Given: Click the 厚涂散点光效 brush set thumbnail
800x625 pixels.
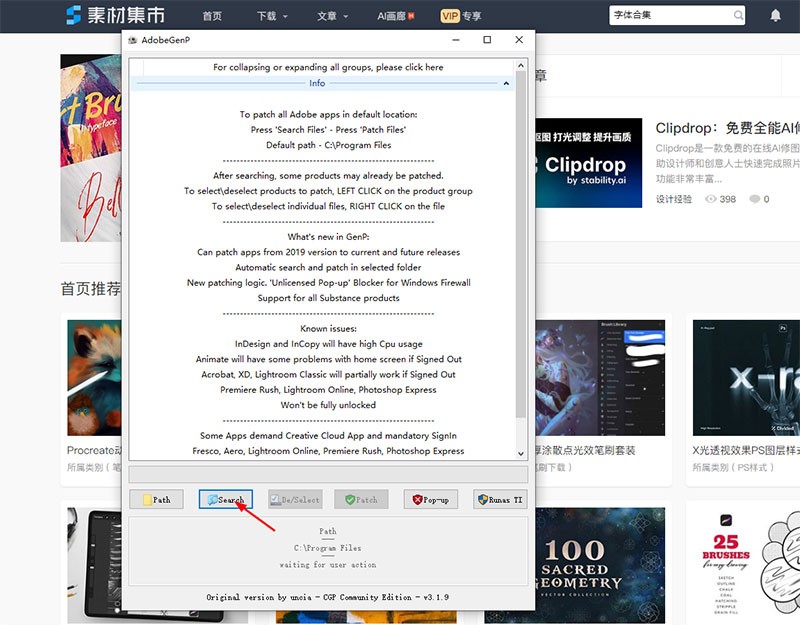Looking at the screenshot, I should [600, 378].
